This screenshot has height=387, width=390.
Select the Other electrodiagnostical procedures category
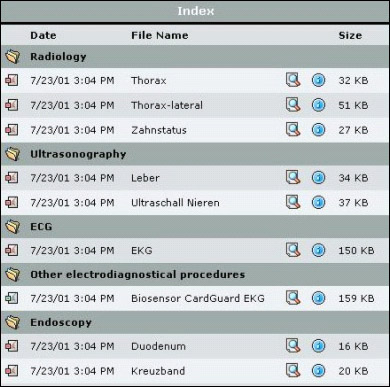138,274
